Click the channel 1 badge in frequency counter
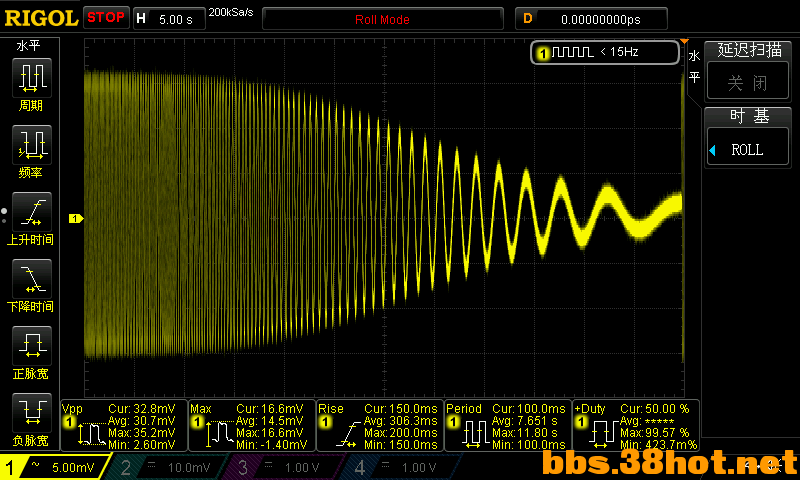The height and width of the screenshot is (480, 800). point(543,53)
